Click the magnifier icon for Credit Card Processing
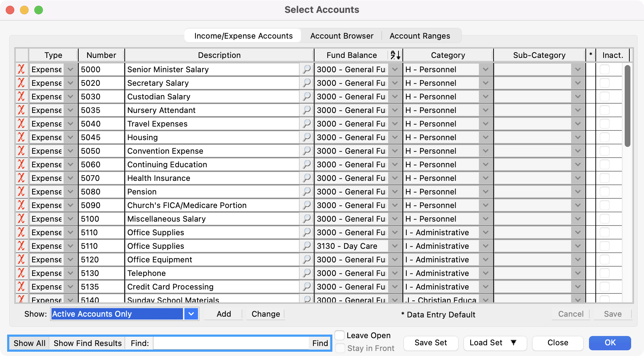The width and height of the screenshot is (644, 356). 307,287
